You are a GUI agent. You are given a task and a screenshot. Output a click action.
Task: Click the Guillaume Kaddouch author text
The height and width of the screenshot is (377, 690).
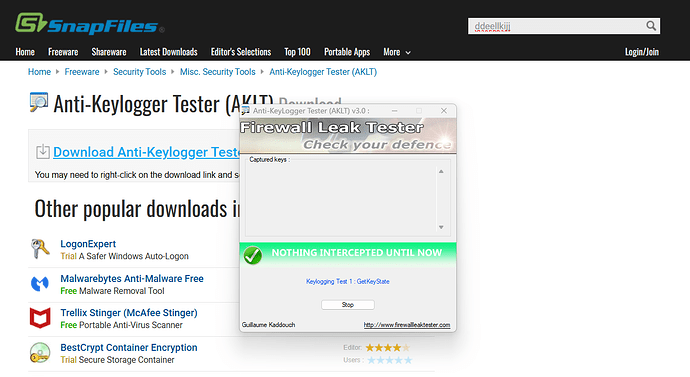[x=268, y=325]
